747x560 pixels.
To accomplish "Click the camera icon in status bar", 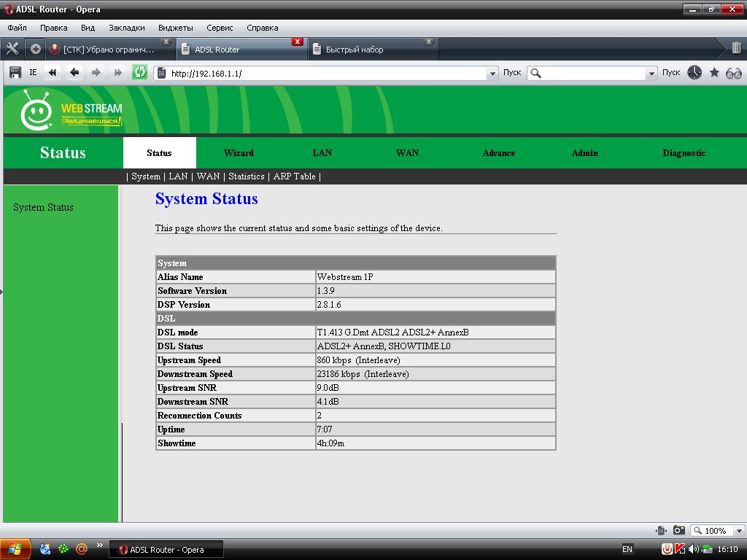I will (x=678, y=530).
